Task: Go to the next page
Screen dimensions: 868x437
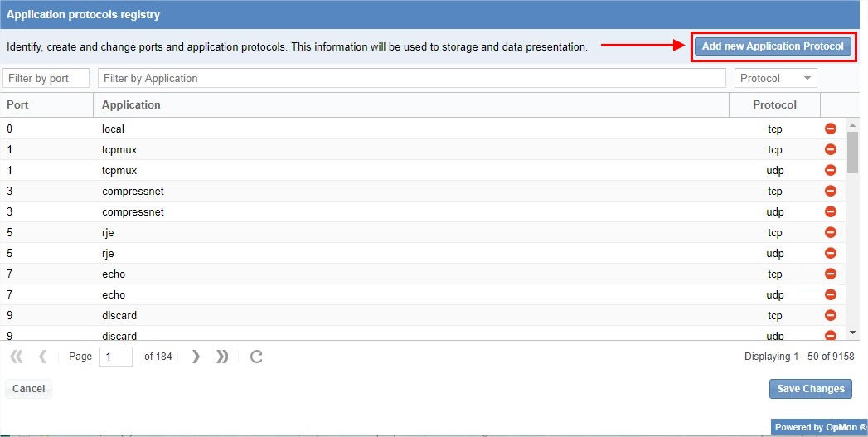Action: coord(196,357)
